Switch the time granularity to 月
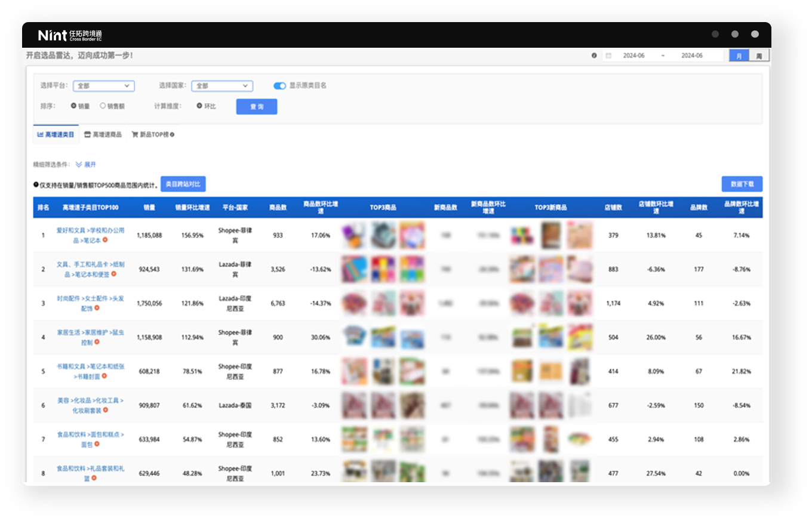This screenshot has height=521, width=812. (x=739, y=56)
